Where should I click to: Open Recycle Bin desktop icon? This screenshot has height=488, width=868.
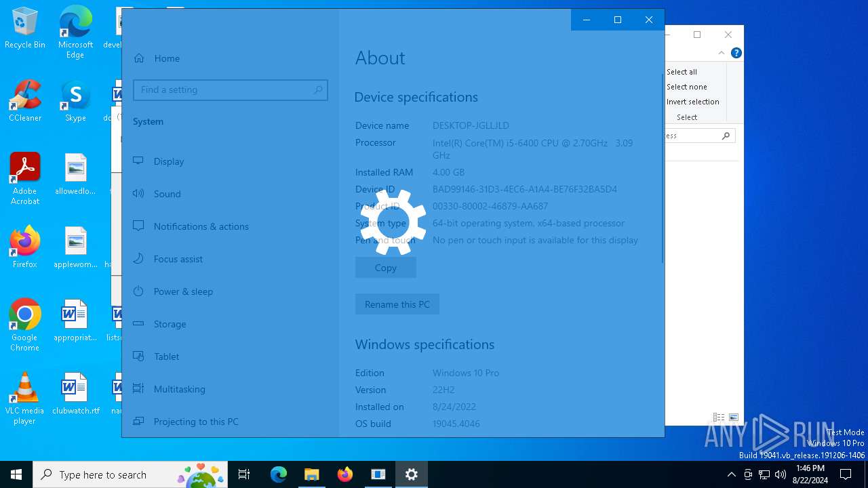[25, 28]
